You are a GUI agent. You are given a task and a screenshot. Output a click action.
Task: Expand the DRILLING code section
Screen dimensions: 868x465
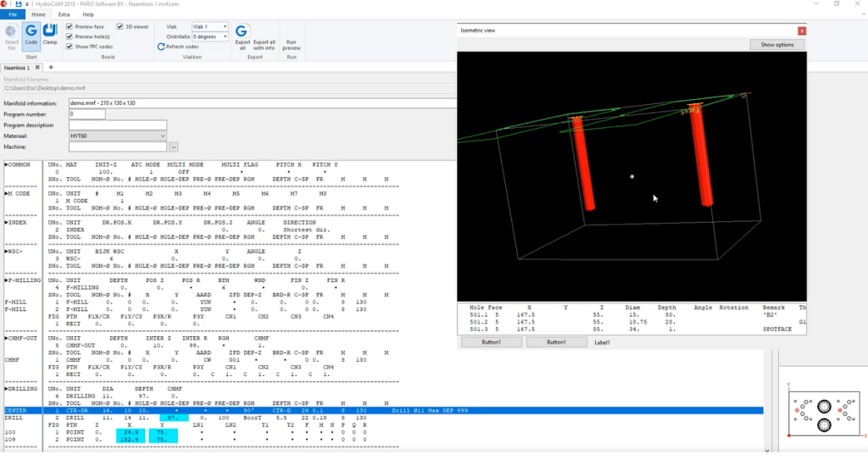(x=7, y=389)
